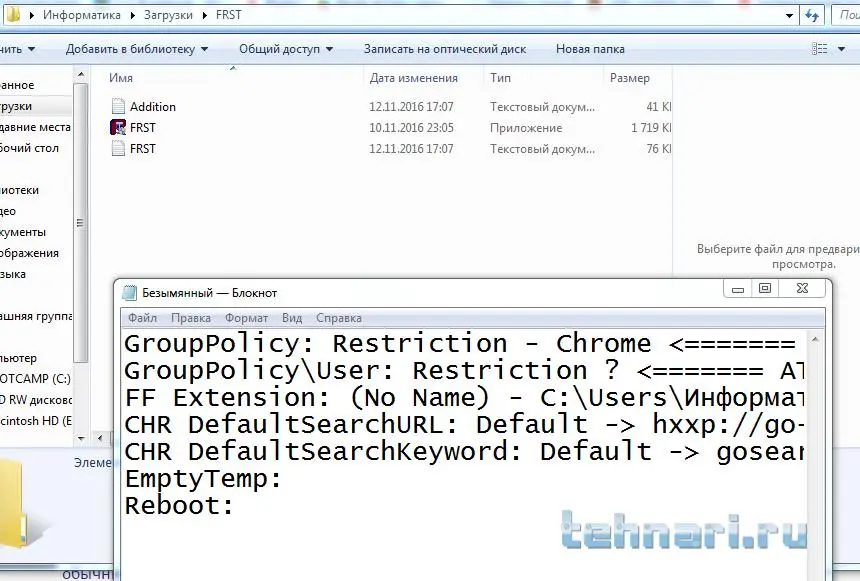Sort by 'Дата изменения' column header
The width and height of the screenshot is (860, 581).
pyautogui.click(x=414, y=78)
